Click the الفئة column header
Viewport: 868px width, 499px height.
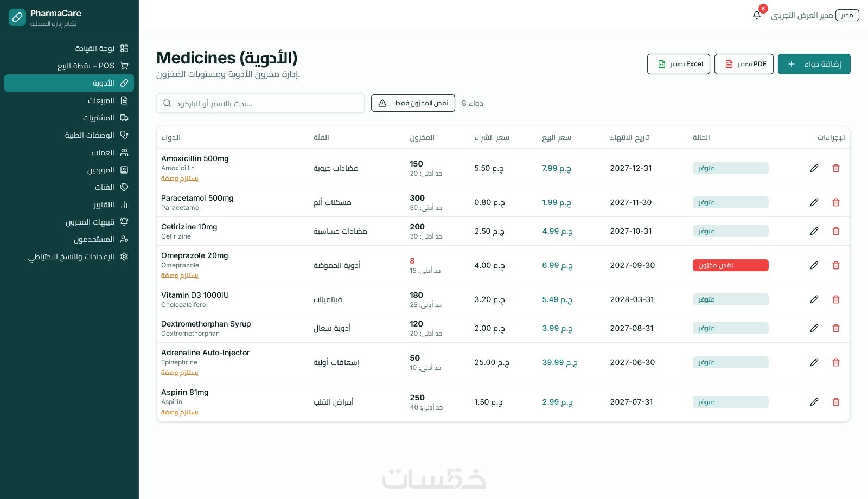(x=321, y=138)
